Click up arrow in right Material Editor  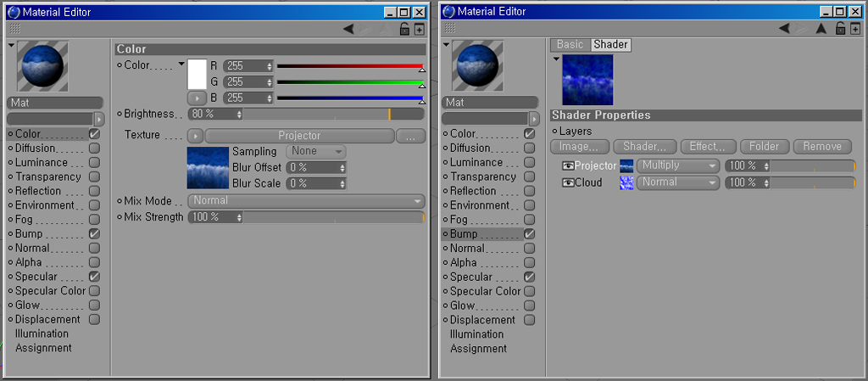pyautogui.click(x=821, y=29)
